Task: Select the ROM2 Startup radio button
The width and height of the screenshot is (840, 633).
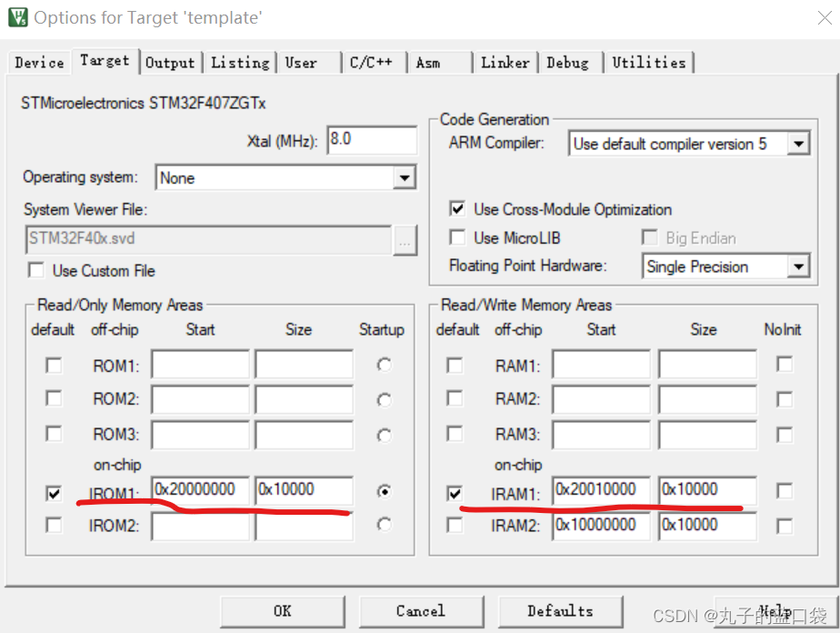Action: click(x=385, y=400)
